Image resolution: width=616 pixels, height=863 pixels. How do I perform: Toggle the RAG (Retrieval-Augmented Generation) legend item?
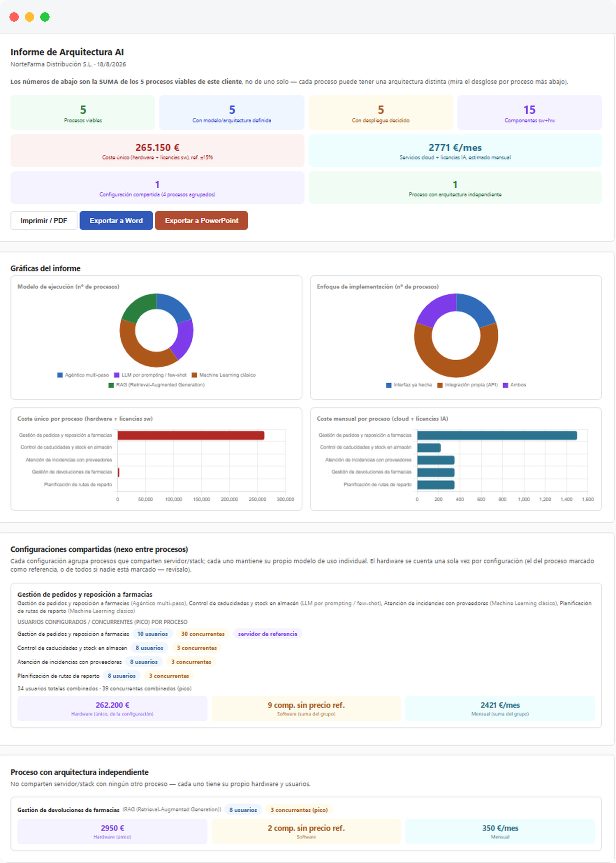click(157, 385)
